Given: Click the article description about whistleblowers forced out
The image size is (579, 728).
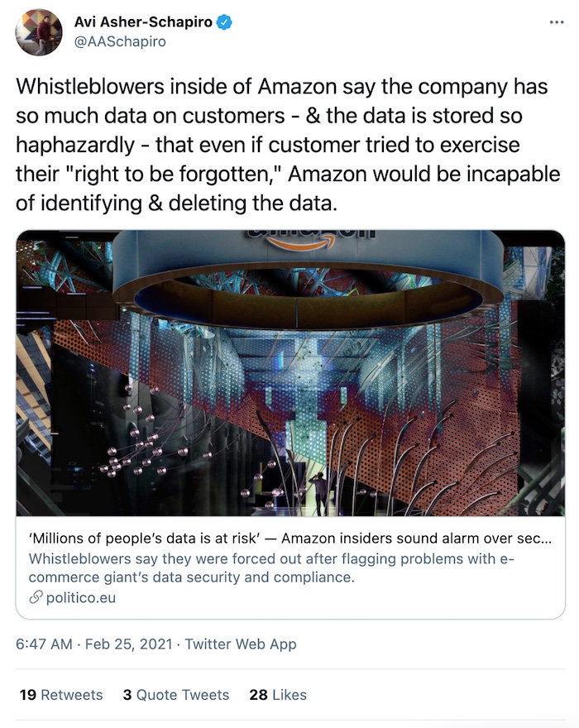Looking at the screenshot, I should pos(271,568).
